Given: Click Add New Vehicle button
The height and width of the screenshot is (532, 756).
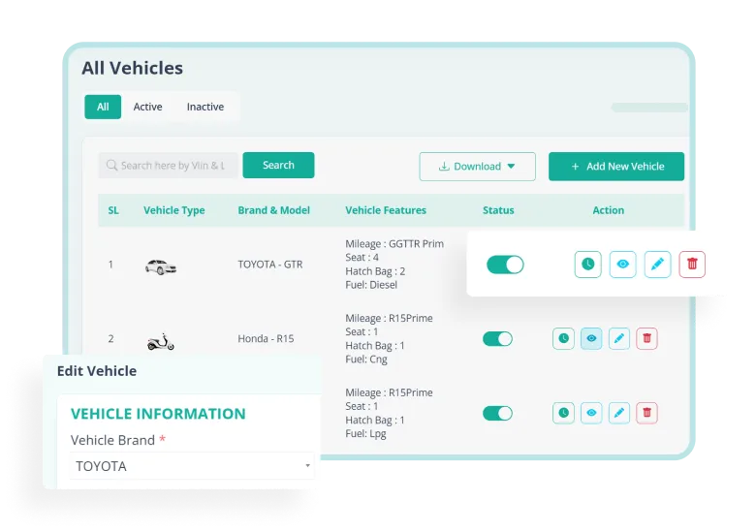Looking at the screenshot, I should click(x=616, y=167).
